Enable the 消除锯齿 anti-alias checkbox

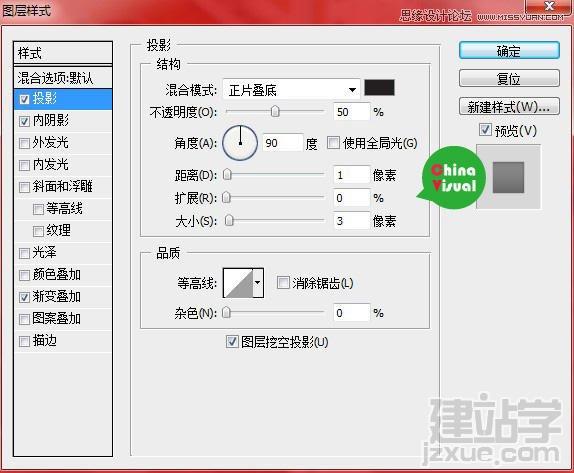point(283,283)
